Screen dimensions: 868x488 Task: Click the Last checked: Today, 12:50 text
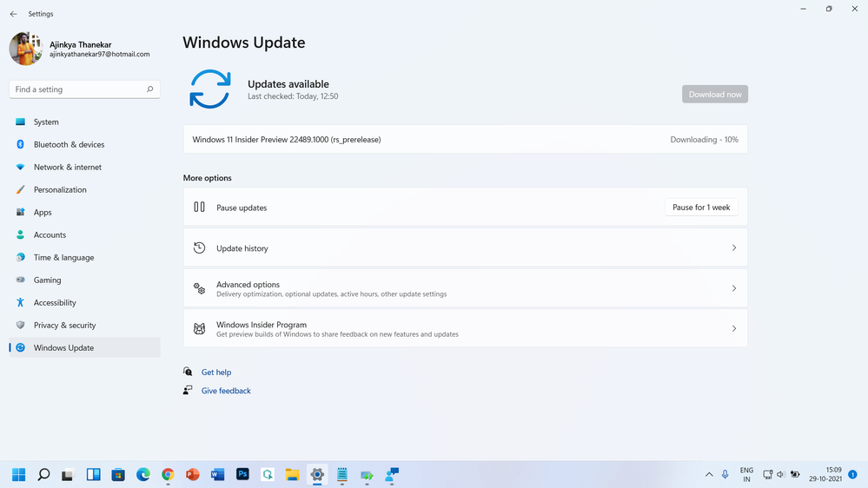[293, 96]
